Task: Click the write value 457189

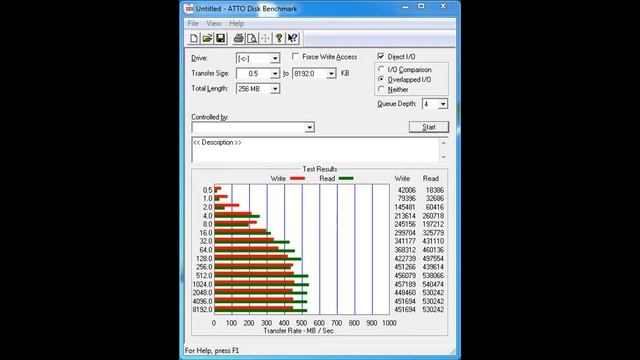Action: tap(405, 284)
